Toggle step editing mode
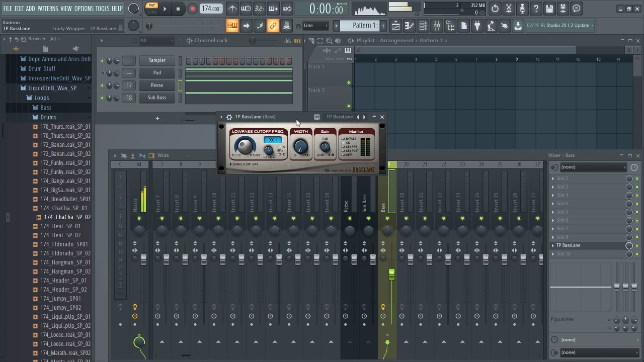644x362 pixels. tap(260, 26)
